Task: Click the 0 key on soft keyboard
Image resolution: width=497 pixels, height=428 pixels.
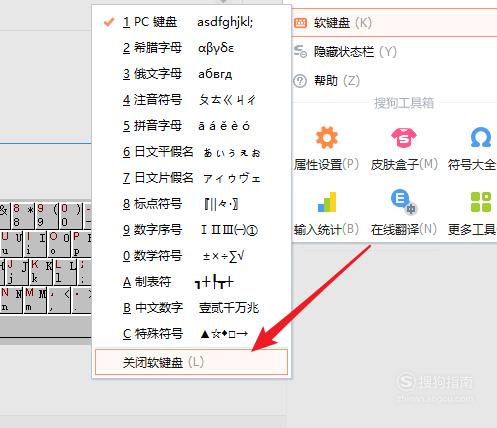Action: coord(71,215)
